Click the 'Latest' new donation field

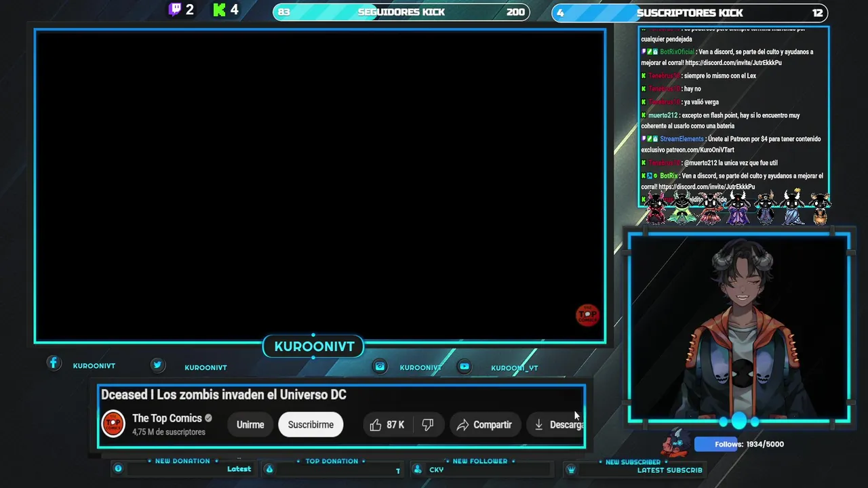coord(239,468)
